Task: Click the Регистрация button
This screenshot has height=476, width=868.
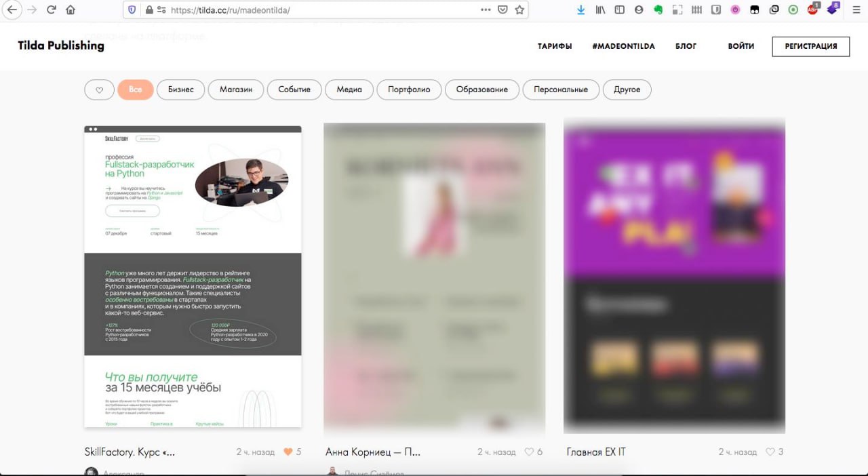Action: (810, 46)
